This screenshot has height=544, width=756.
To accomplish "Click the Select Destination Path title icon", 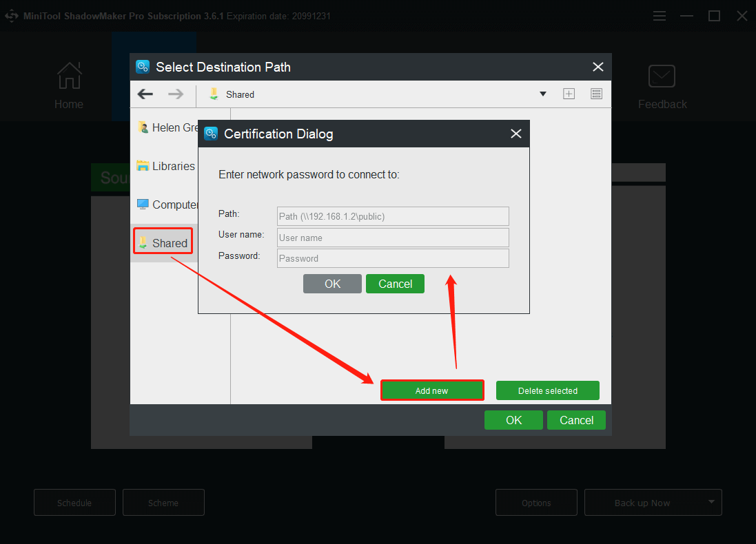I will [x=143, y=67].
